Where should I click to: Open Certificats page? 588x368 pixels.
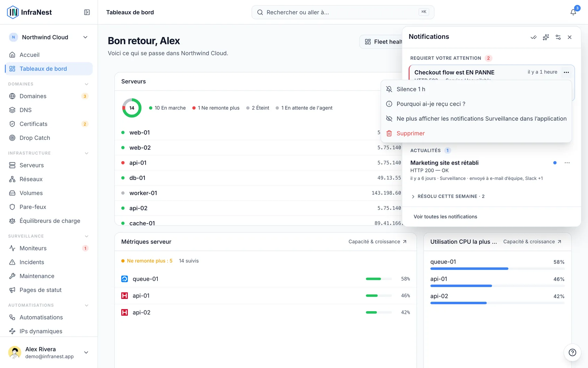pos(49,124)
